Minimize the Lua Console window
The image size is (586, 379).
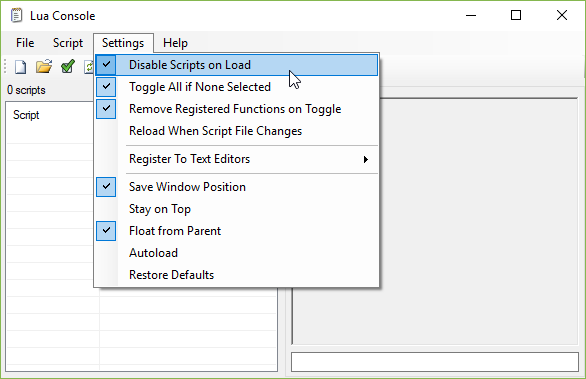pos(471,15)
